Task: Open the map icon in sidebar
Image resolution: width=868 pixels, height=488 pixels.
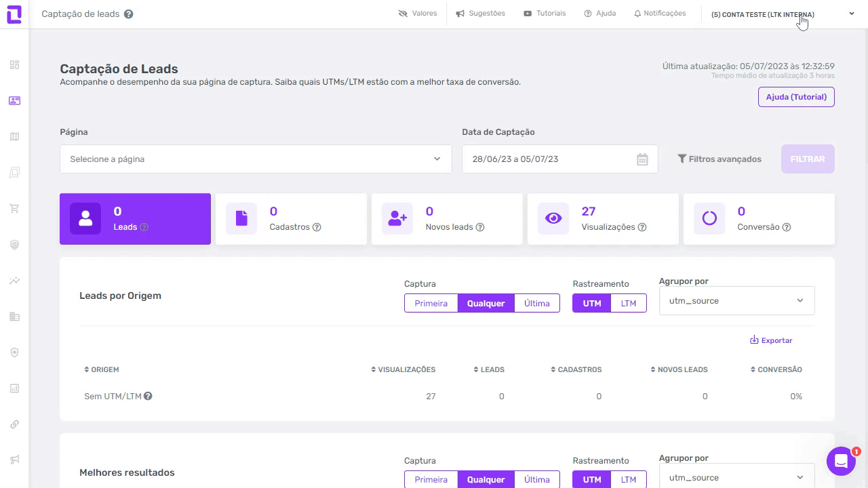Action: click(14, 137)
